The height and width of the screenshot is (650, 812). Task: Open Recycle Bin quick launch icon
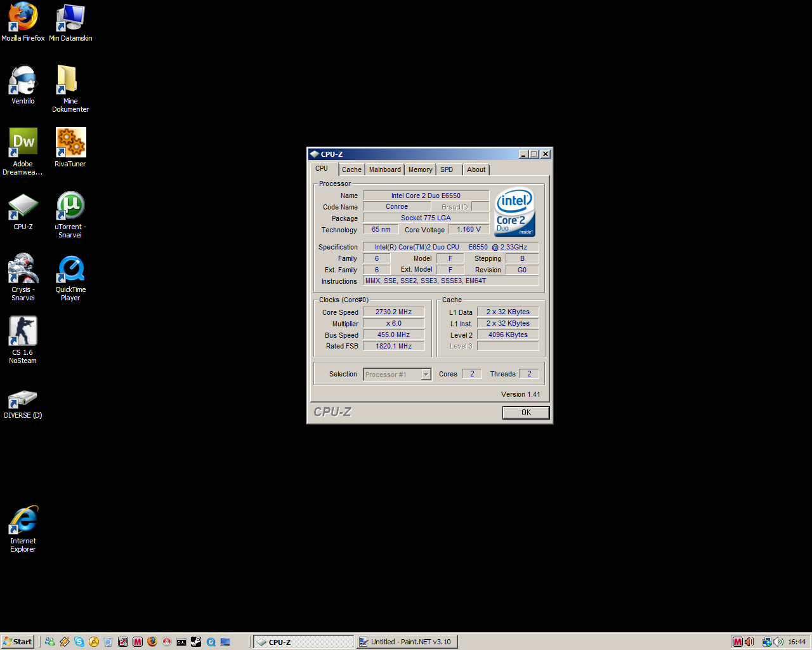pos(108,642)
